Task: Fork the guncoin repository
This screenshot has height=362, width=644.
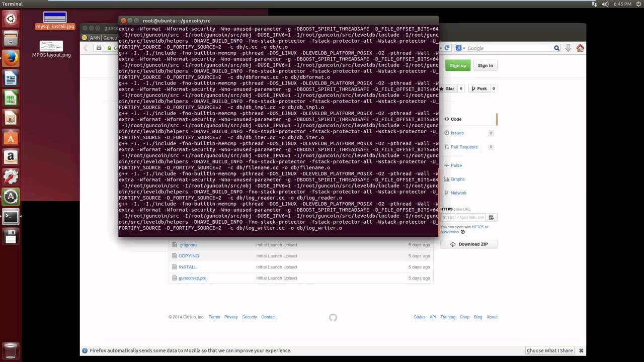Action: 479,88
